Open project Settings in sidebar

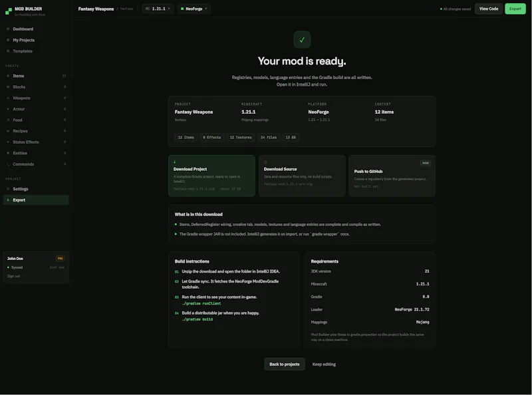click(x=36, y=189)
